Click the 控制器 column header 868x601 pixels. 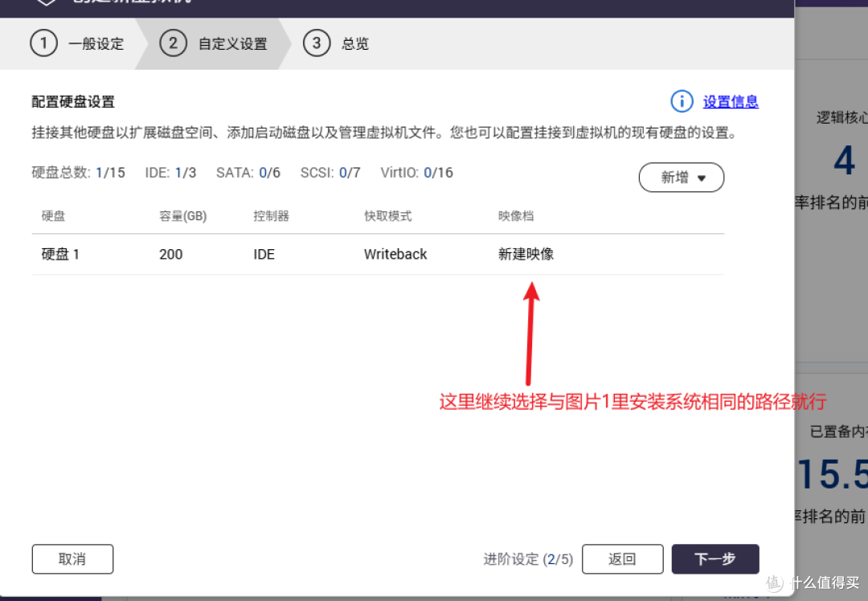272,216
